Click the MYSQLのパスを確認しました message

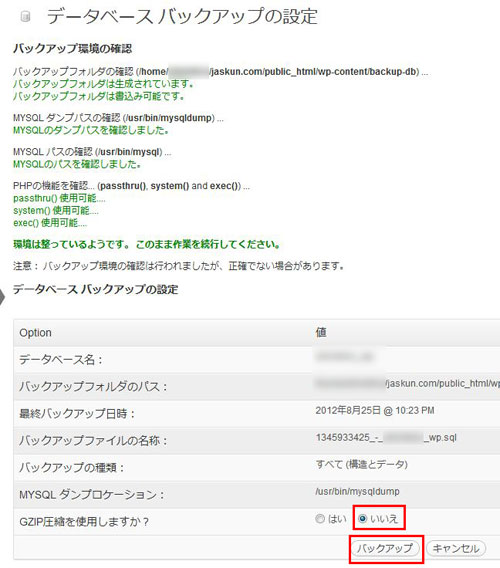click(77, 164)
